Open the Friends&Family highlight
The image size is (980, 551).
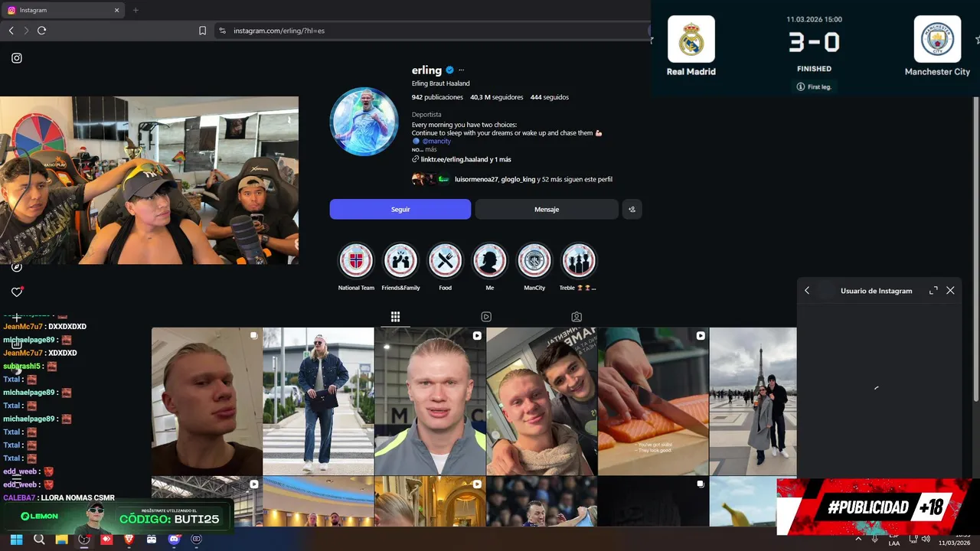point(400,261)
